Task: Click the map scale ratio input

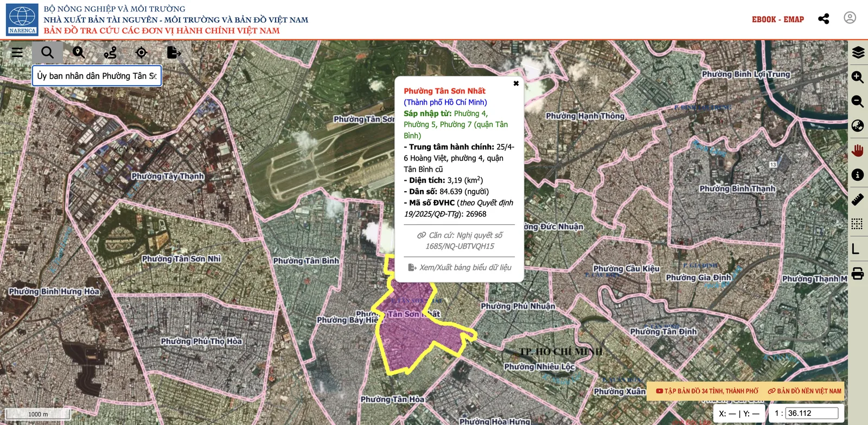Action: click(x=812, y=413)
